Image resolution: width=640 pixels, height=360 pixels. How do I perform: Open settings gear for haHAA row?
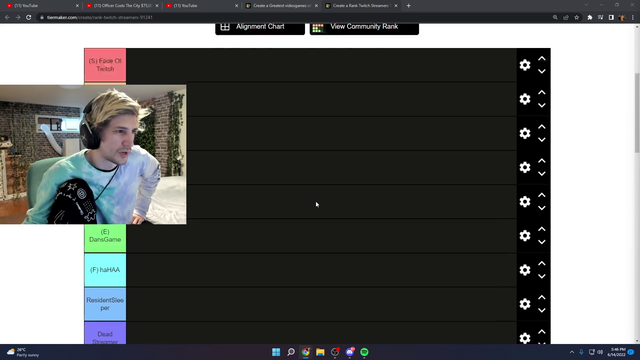(525, 270)
